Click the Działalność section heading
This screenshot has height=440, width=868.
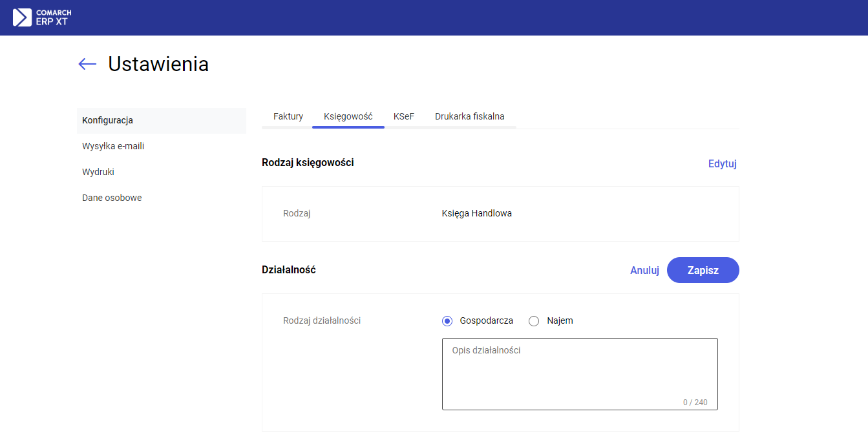pos(289,270)
